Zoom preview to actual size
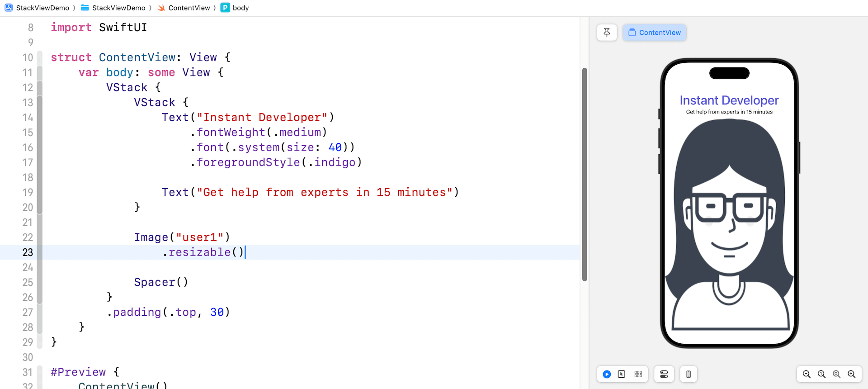The height and width of the screenshot is (389, 868). 821,374
